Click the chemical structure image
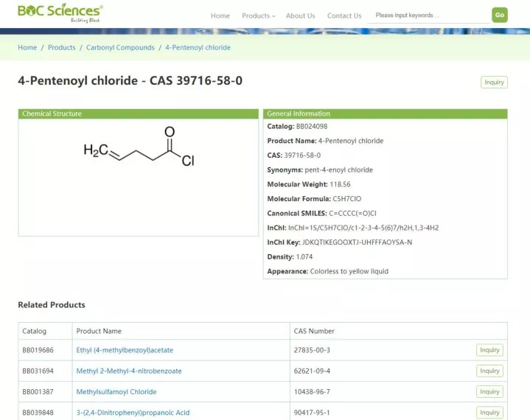530x420 pixels. [139, 147]
